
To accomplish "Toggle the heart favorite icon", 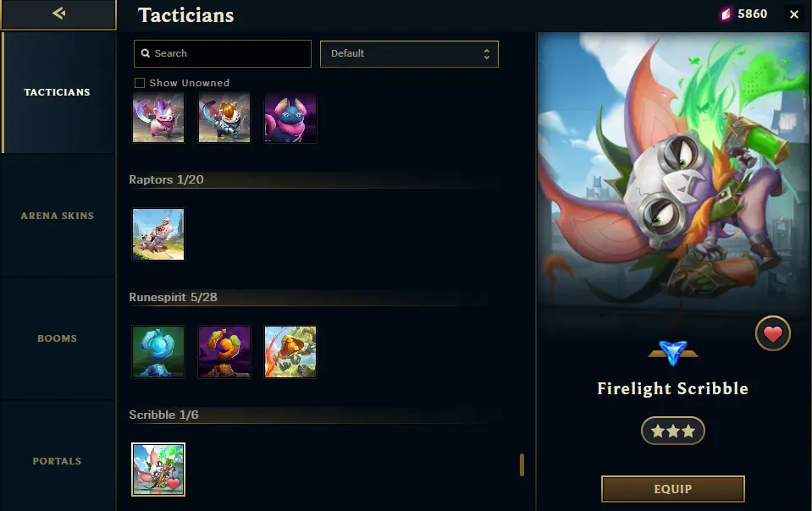I will tap(773, 333).
